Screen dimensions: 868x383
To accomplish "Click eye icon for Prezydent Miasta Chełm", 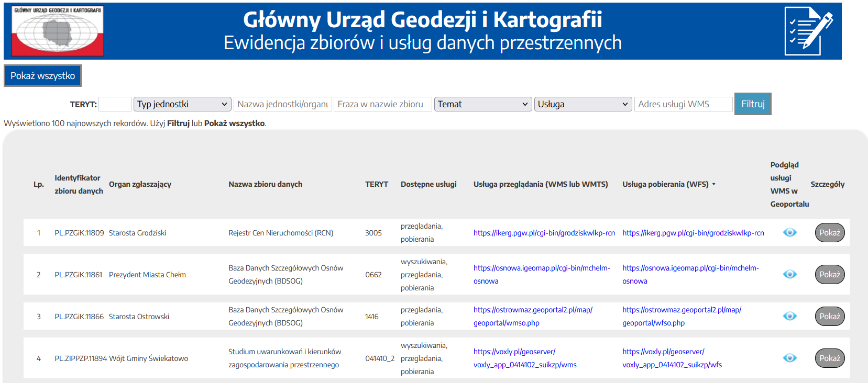I will [789, 274].
